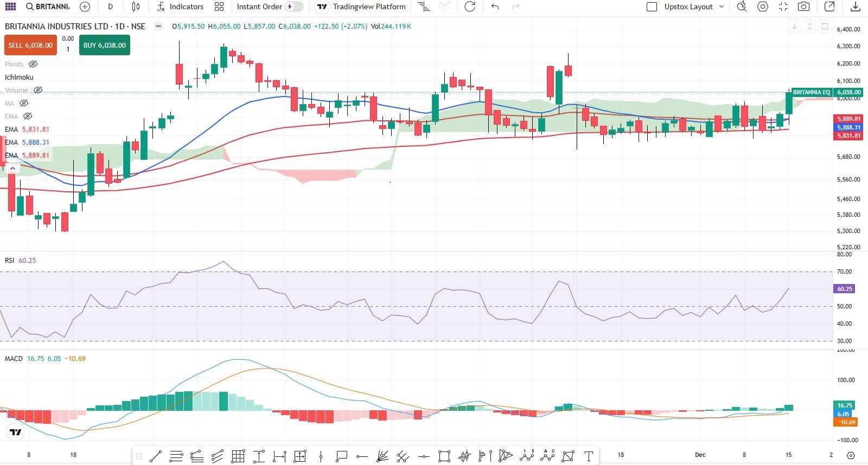
Task: Maximize the main chart pane
Action: point(825,26)
